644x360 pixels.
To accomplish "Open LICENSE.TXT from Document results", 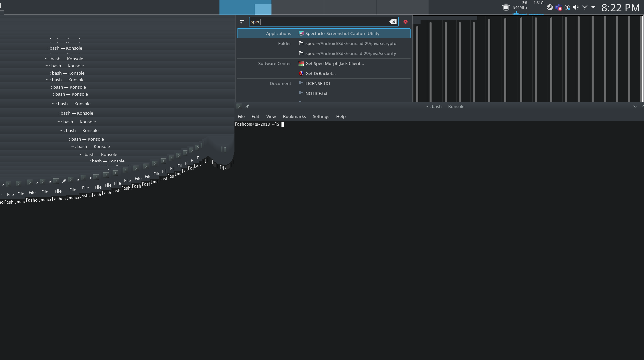I will coord(318,83).
